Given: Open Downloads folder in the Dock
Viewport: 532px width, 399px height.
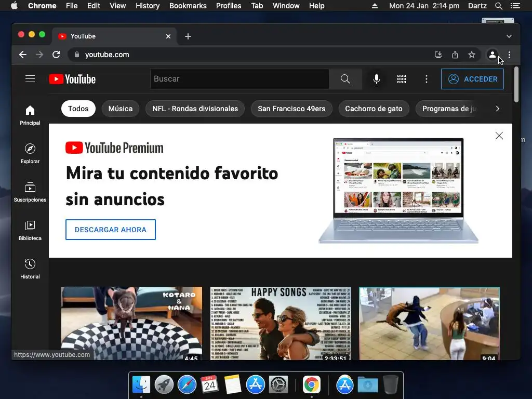Looking at the screenshot, I should coord(368,384).
